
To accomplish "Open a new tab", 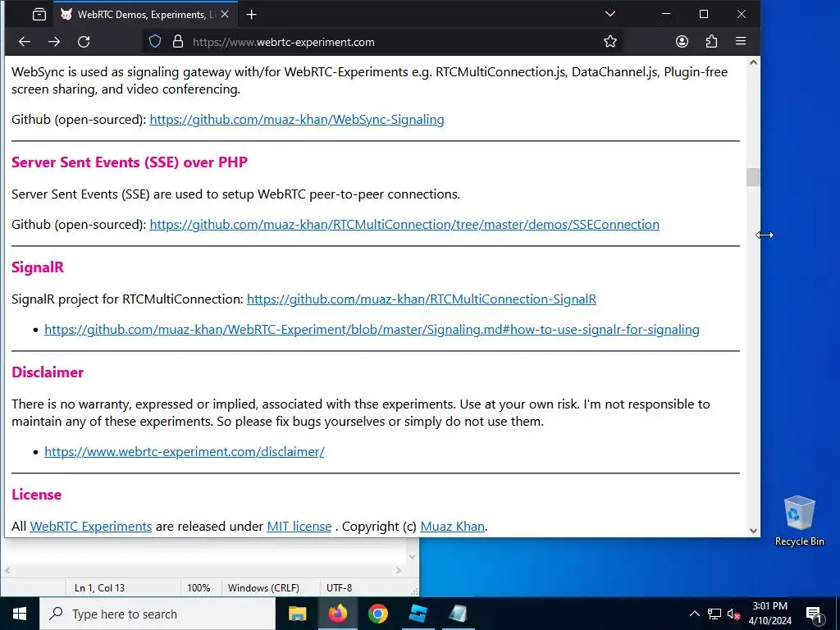I will [x=251, y=15].
